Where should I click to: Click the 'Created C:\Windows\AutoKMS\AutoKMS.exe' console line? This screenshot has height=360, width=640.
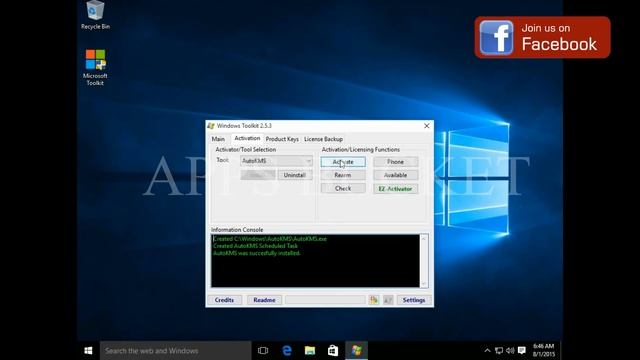[270, 239]
